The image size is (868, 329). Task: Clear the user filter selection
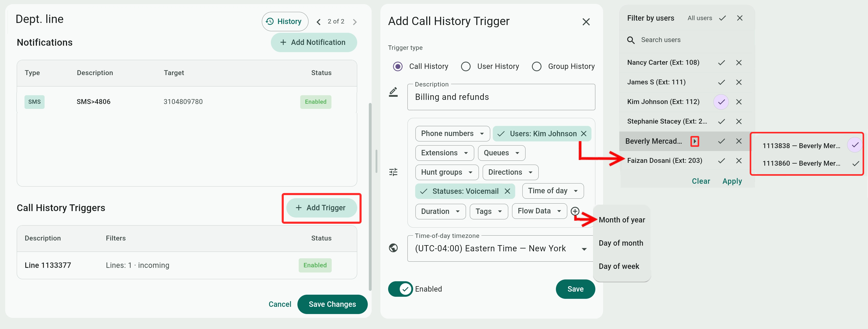click(x=701, y=181)
